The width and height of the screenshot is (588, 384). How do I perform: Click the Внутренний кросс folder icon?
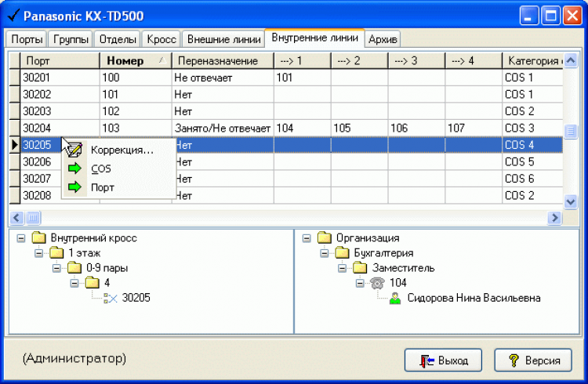(38, 237)
